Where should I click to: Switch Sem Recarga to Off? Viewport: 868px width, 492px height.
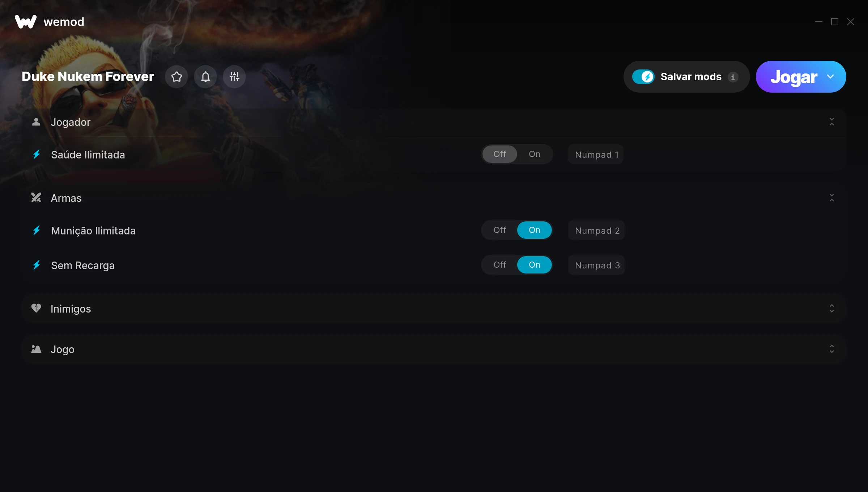[x=499, y=265]
